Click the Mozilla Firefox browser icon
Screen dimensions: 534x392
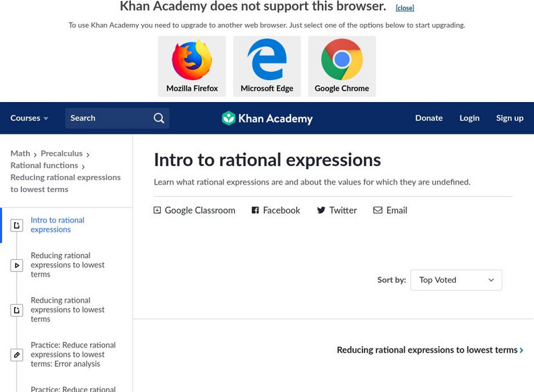[192, 60]
